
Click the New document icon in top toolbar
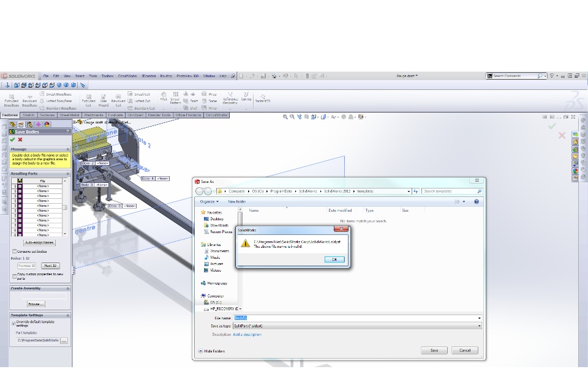tap(241, 76)
